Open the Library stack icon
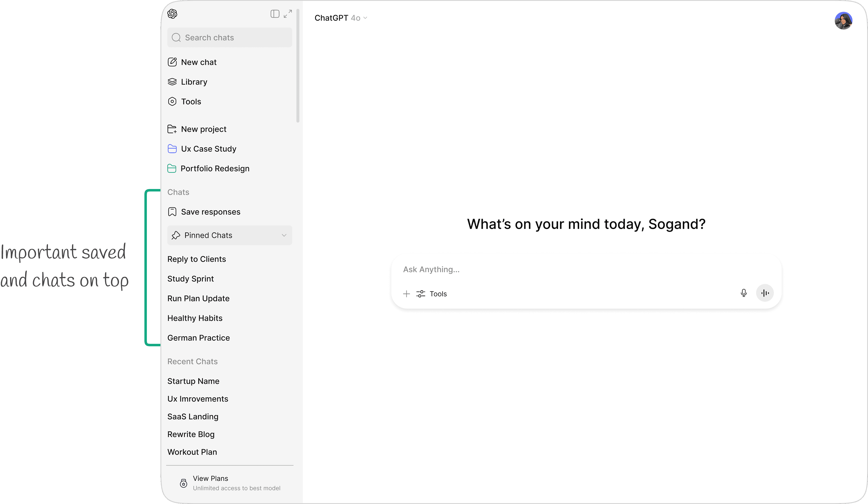Image resolution: width=868 pixels, height=504 pixels. coord(172,82)
